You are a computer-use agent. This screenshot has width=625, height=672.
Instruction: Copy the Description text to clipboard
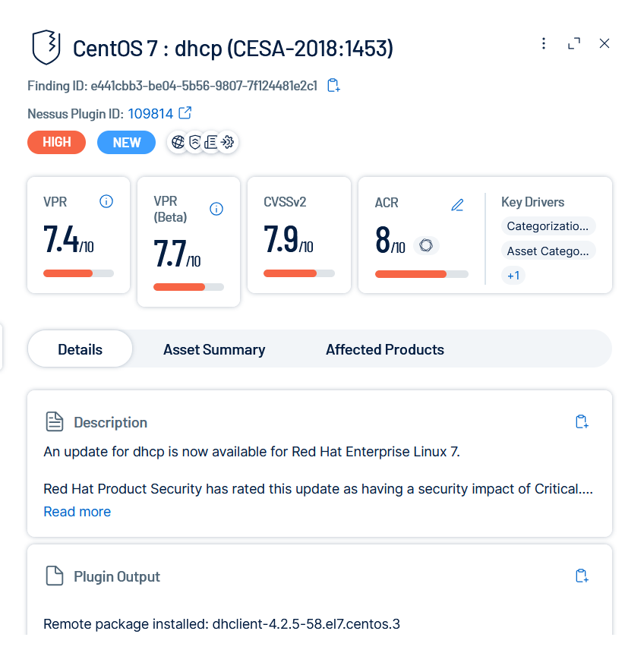click(x=582, y=422)
